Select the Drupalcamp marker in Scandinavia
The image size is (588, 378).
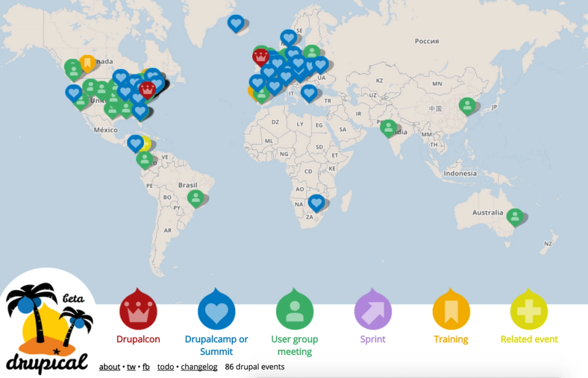point(288,39)
